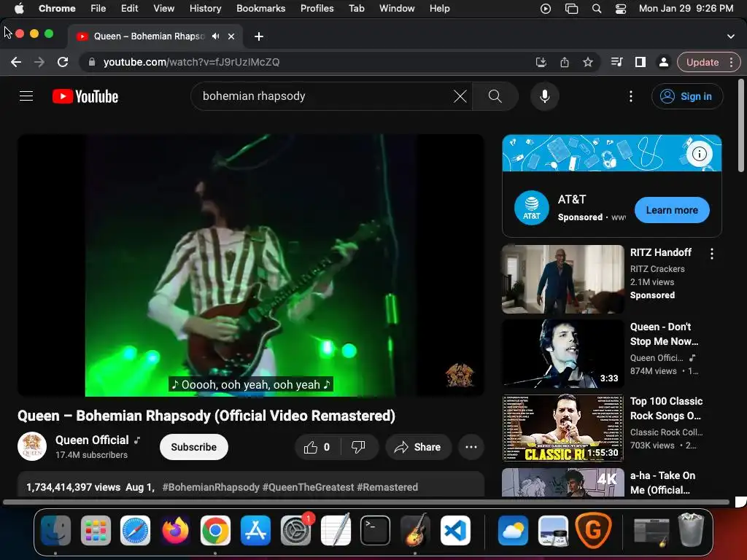Click #Remastered hashtag
This screenshot has height=560, width=747.
[x=387, y=487]
